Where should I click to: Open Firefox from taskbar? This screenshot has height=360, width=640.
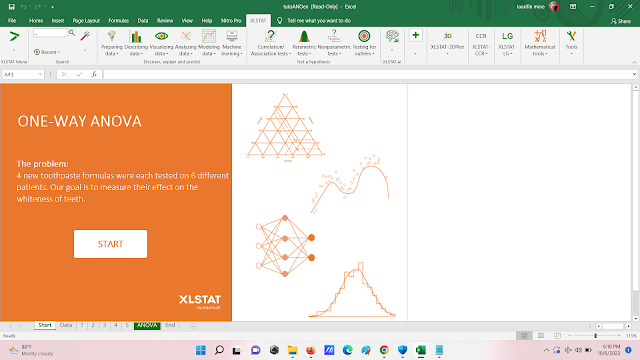(x=311, y=350)
